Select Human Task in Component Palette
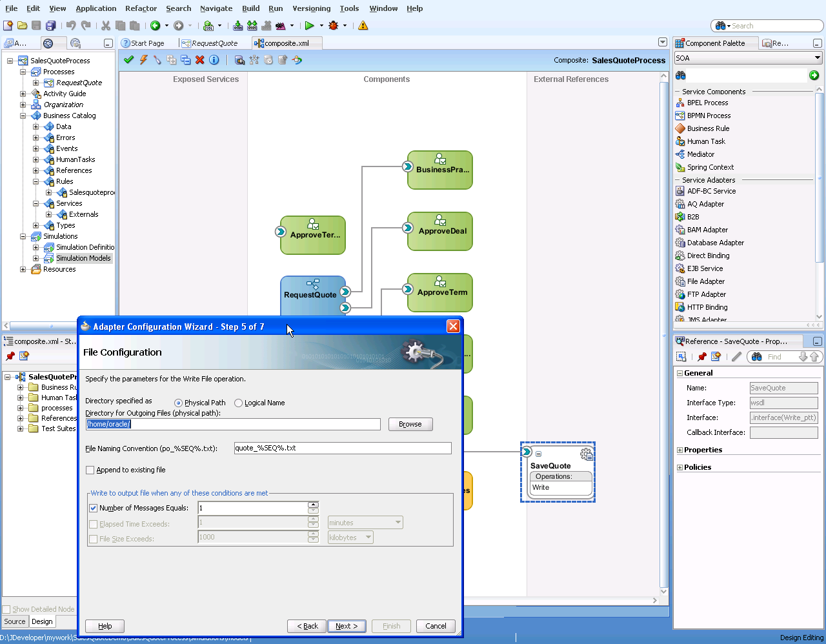This screenshot has height=644, width=826. 706,141
